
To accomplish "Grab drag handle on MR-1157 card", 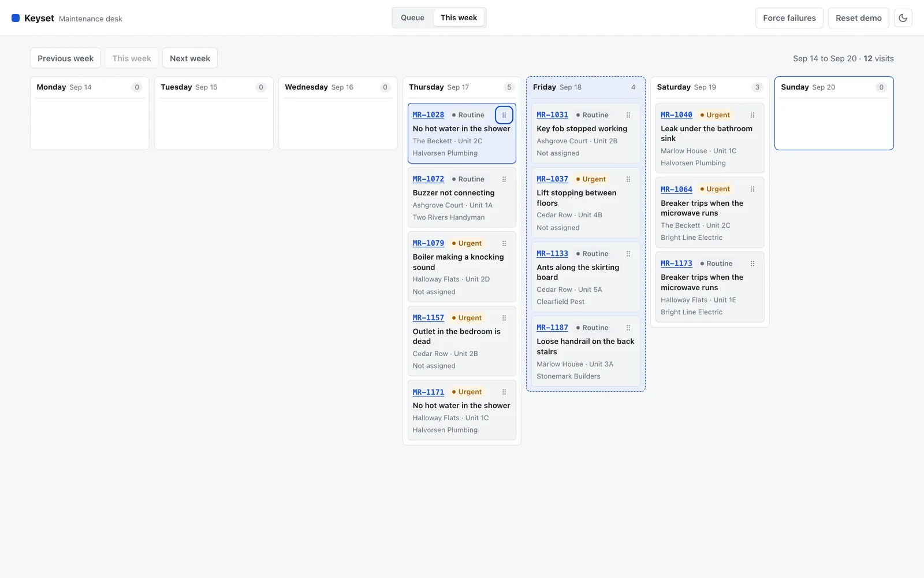I will (x=504, y=318).
